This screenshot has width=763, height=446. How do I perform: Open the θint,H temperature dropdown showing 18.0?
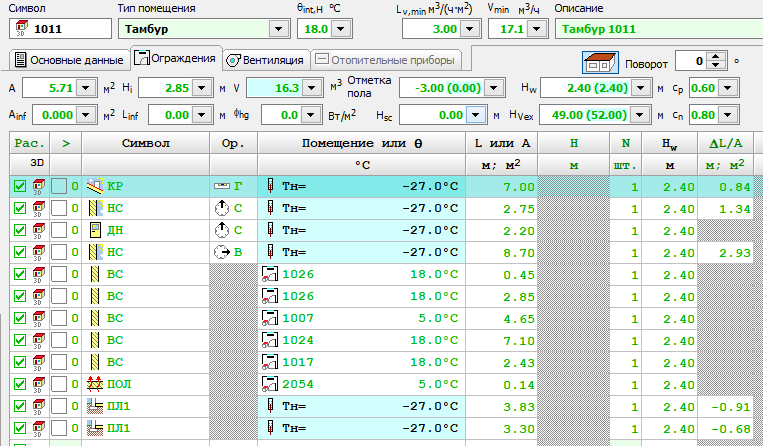coord(341,29)
